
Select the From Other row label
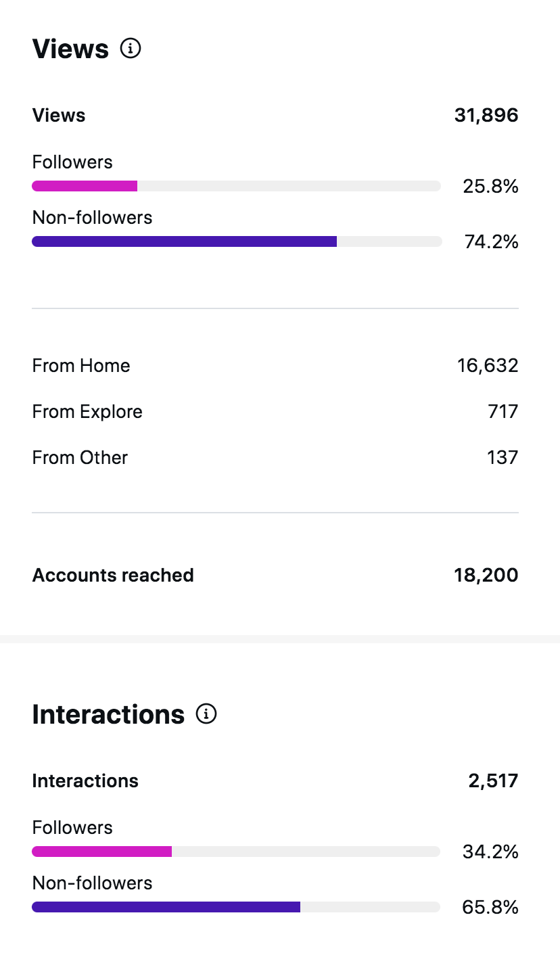(x=80, y=458)
